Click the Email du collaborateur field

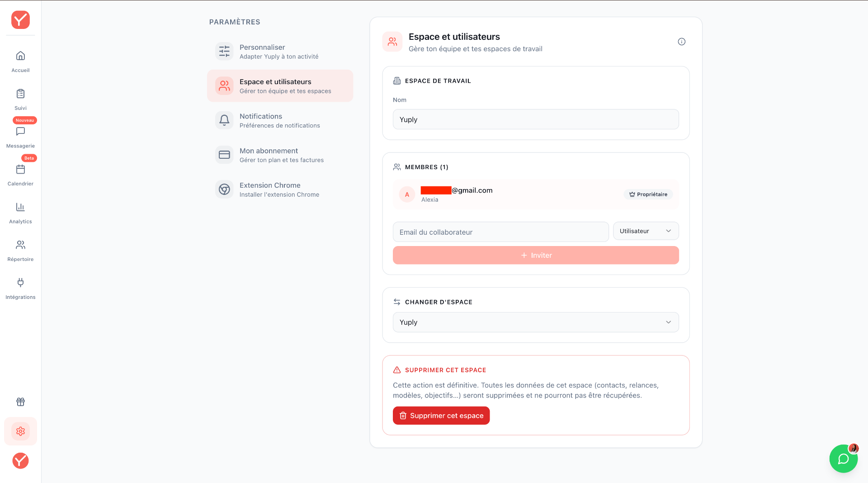coord(501,232)
